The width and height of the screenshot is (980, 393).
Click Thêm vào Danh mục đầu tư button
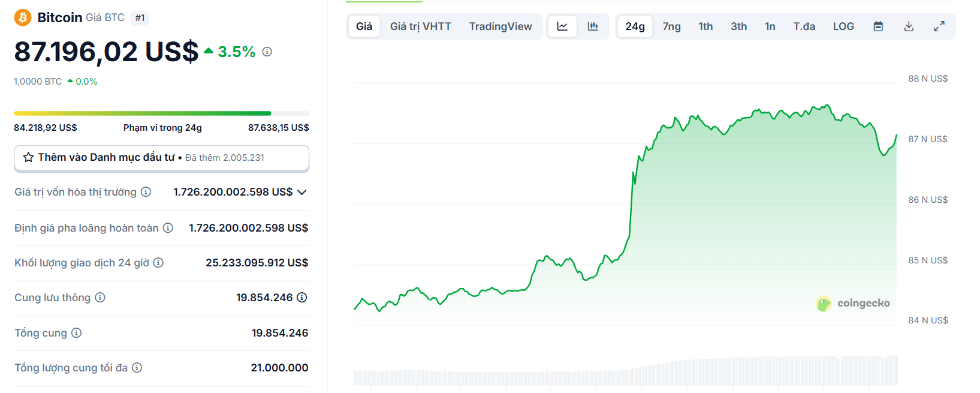pos(161,158)
